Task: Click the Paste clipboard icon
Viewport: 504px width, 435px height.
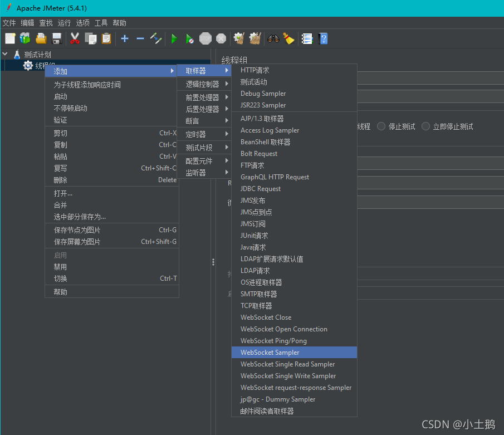Action: pos(106,38)
